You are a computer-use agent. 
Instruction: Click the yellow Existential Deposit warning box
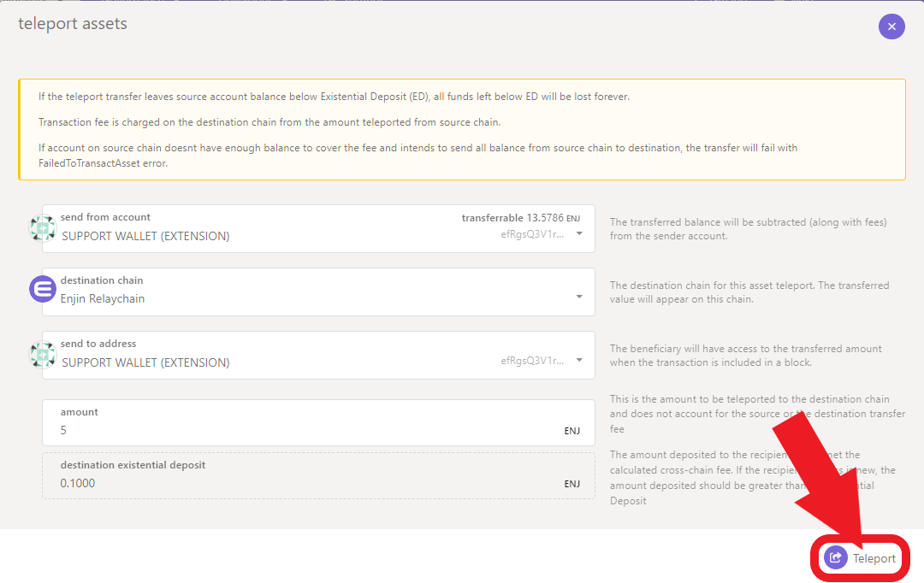(462, 130)
